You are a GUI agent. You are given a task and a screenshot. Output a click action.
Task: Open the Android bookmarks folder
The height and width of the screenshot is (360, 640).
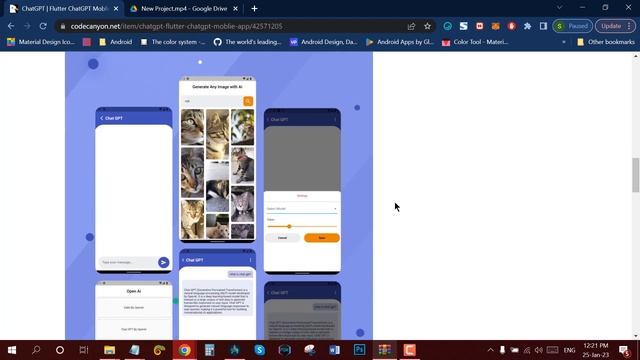(116, 42)
